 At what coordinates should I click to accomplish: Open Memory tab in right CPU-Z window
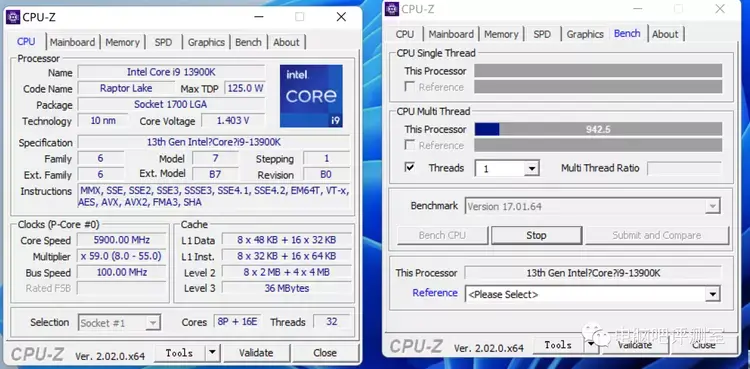click(x=501, y=34)
